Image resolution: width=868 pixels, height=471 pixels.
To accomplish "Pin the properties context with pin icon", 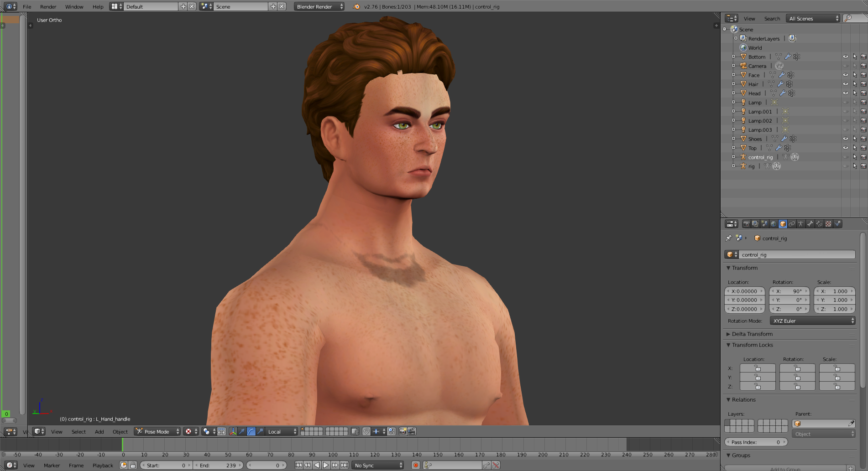I will 728,238.
